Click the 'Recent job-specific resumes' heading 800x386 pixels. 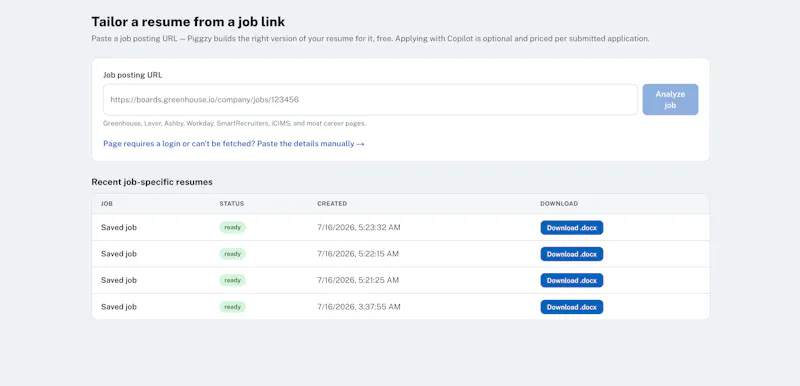[152, 182]
